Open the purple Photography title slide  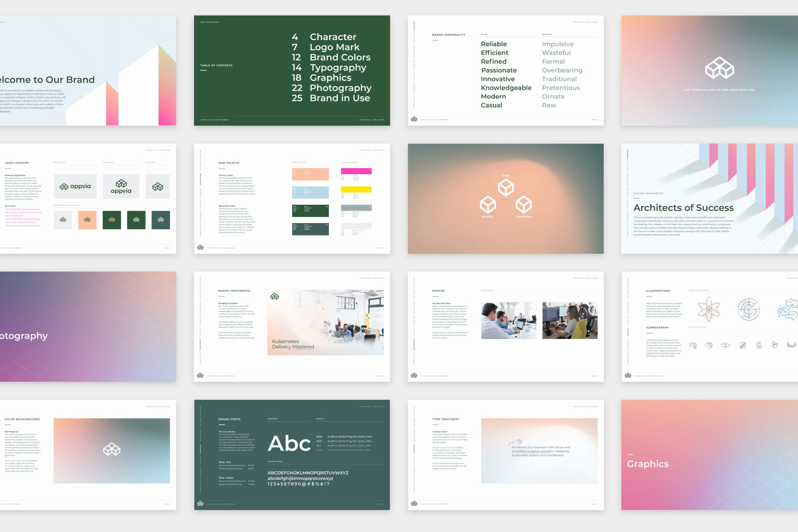[88, 327]
